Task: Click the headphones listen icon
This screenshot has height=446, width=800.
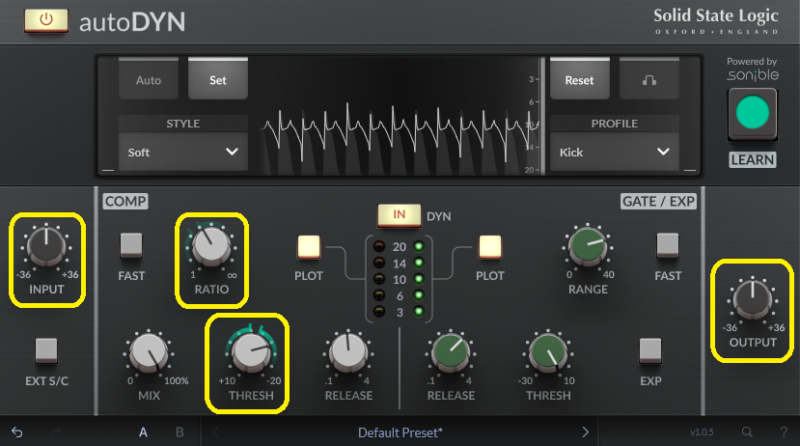Action: click(x=647, y=80)
